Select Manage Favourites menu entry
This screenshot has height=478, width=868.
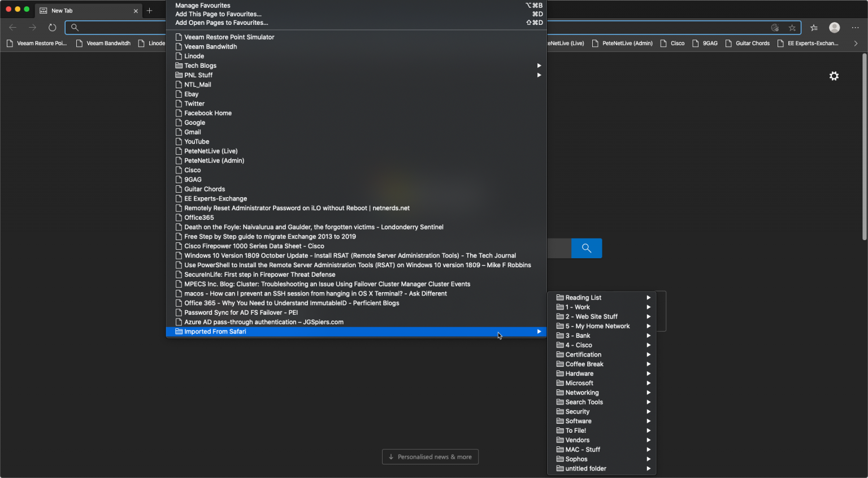(356, 5)
